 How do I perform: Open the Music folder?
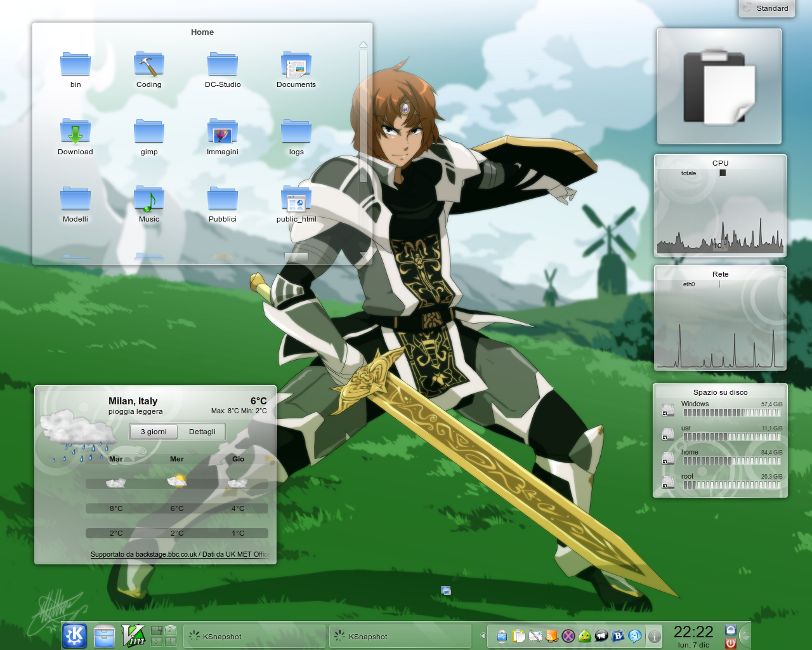[x=149, y=200]
